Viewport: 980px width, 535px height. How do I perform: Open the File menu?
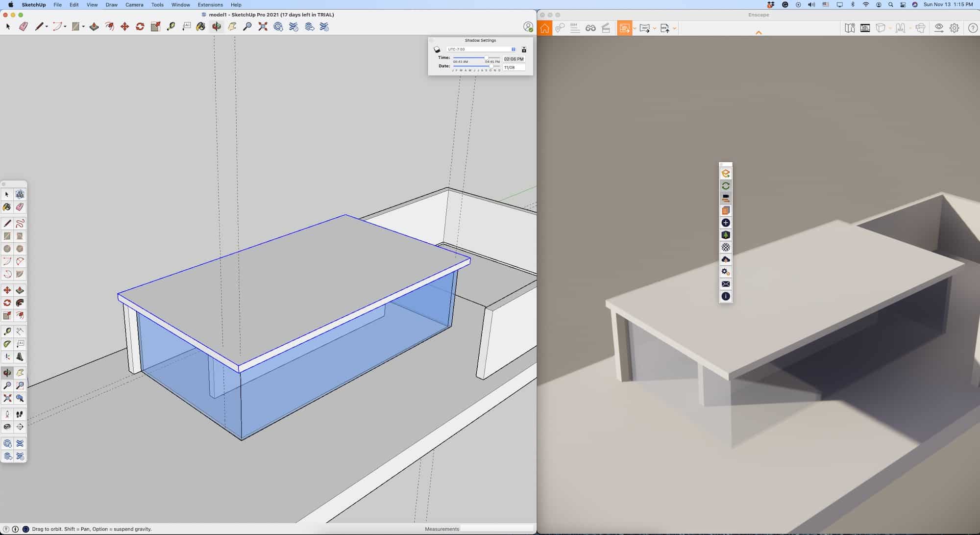(57, 4)
